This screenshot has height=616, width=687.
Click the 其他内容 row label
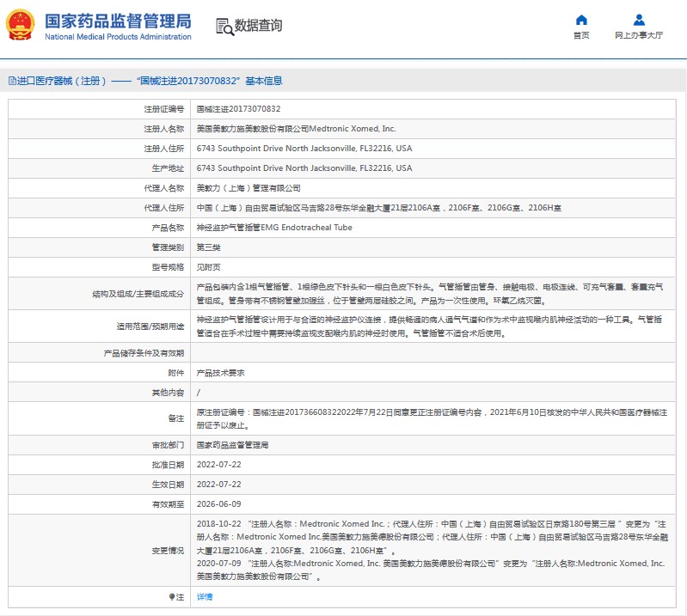point(168,393)
